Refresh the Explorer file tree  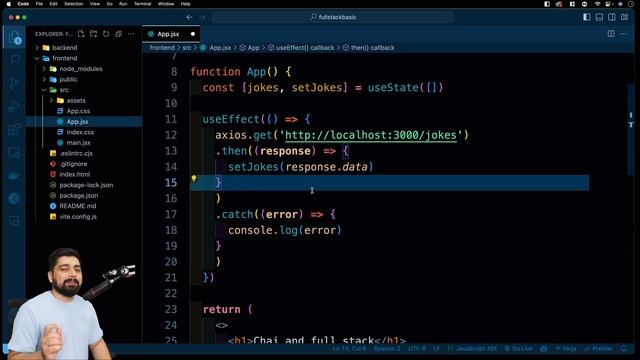click(x=106, y=34)
